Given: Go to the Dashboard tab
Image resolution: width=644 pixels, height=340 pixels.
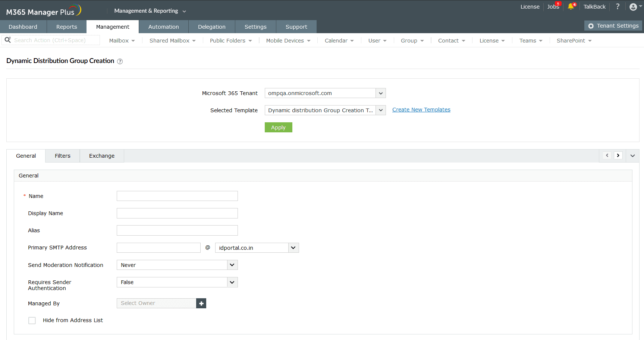Looking at the screenshot, I should point(23,27).
